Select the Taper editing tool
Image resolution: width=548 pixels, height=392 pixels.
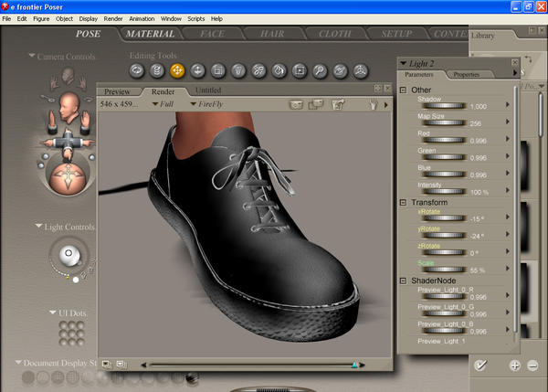tap(237, 69)
